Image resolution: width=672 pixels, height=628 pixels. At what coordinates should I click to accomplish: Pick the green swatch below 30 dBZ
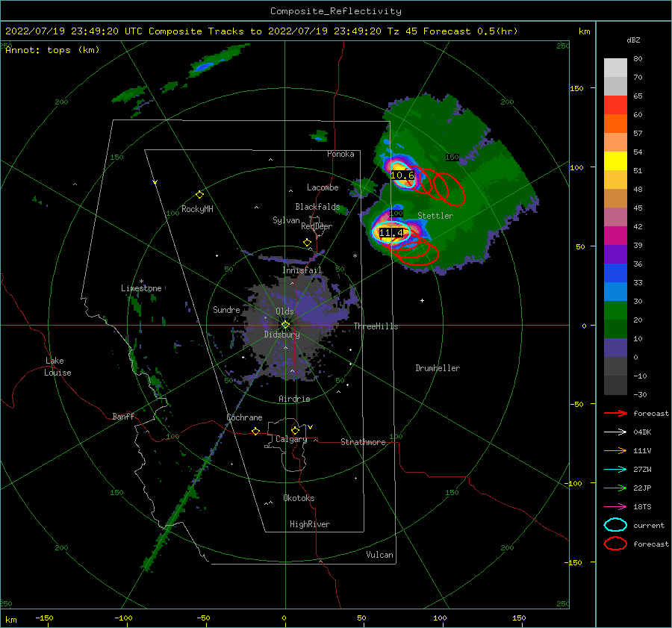[615, 311]
